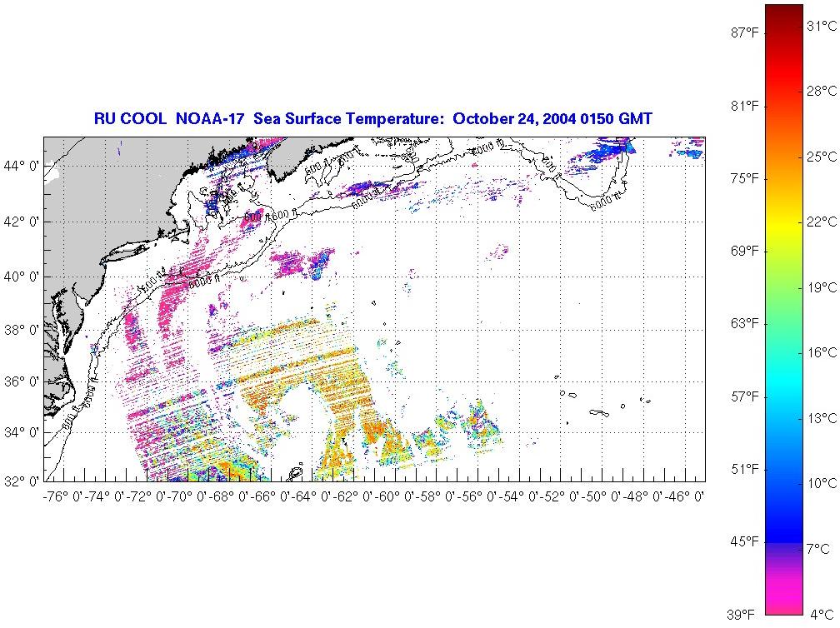This screenshot has width=840, height=628.
Task: Click the -60° 0' longitude label
Action: (x=395, y=496)
